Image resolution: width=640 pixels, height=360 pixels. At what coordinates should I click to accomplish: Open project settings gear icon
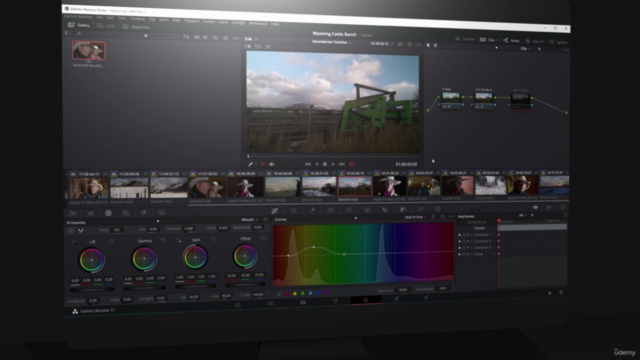(561, 293)
